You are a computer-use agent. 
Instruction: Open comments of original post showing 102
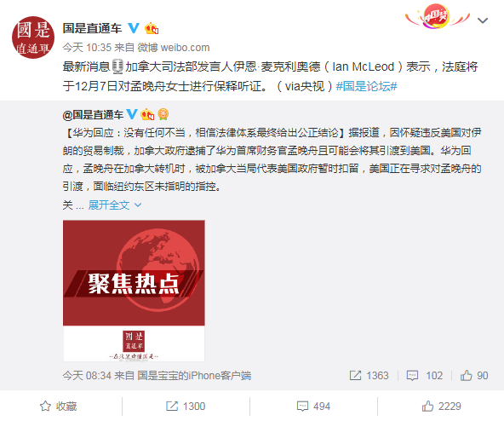(x=425, y=376)
